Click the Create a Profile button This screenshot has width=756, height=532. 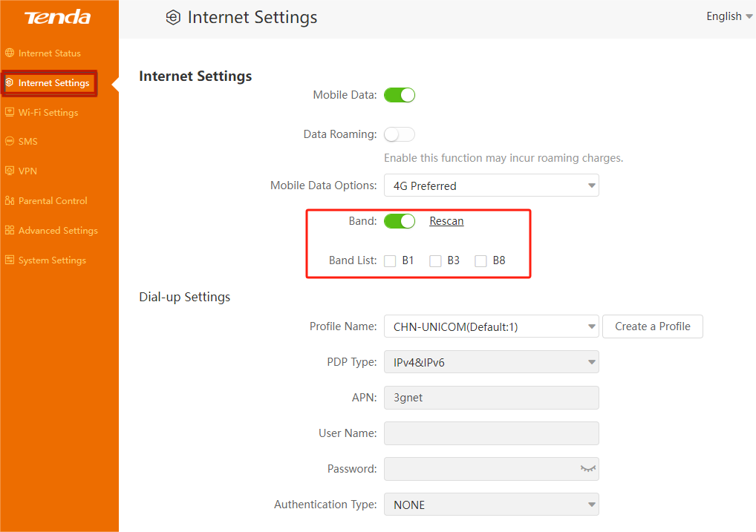[652, 326]
